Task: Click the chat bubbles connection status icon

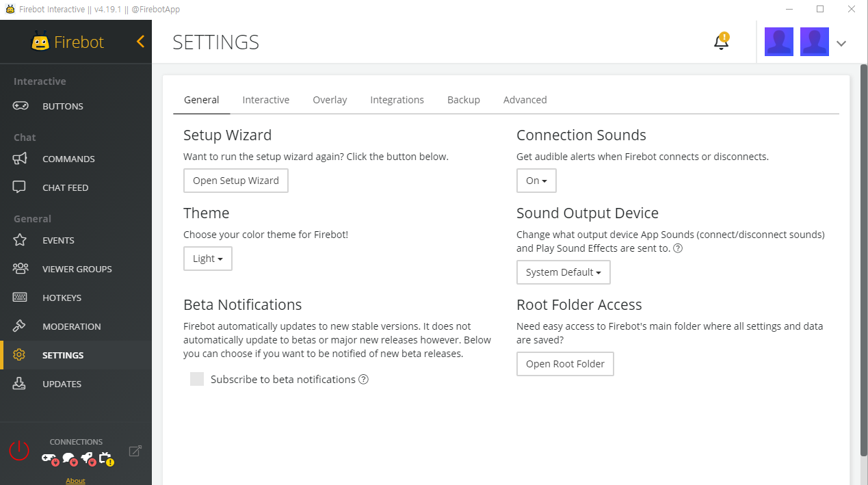Action: point(69,458)
